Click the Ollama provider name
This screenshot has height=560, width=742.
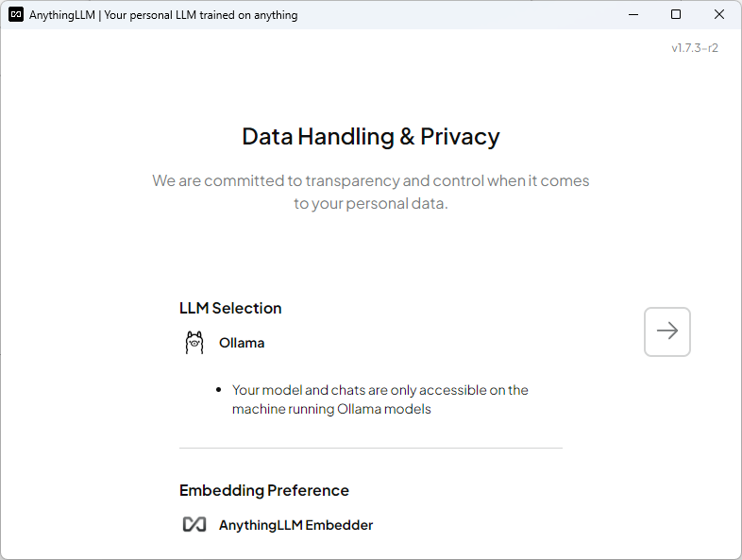pyautogui.click(x=242, y=343)
